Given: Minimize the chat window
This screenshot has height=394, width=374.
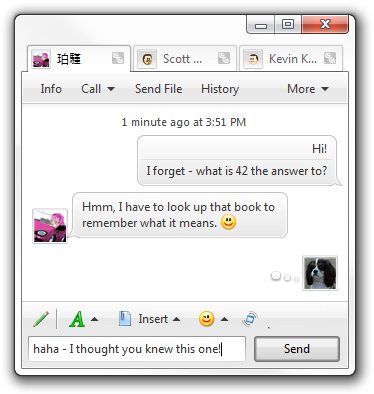Looking at the screenshot, I should (x=261, y=24).
